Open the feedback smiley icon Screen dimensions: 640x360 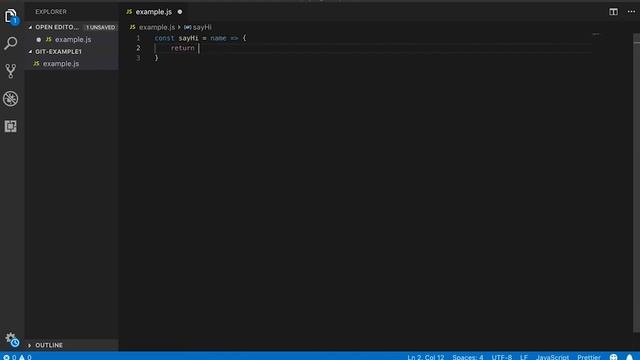click(613, 357)
